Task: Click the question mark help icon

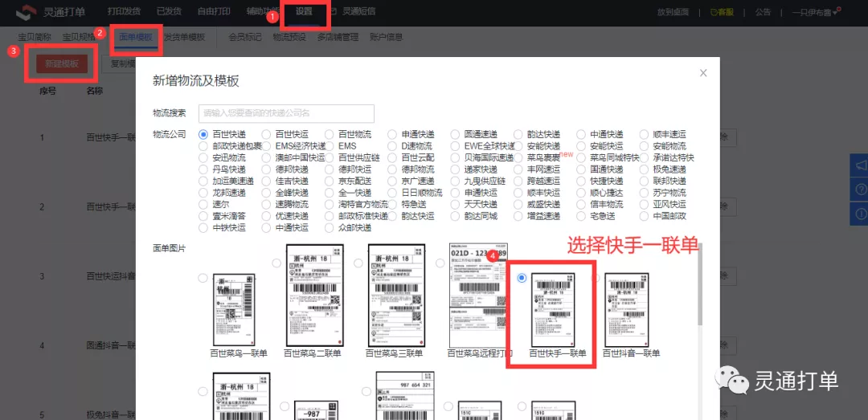Action: [861, 190]
